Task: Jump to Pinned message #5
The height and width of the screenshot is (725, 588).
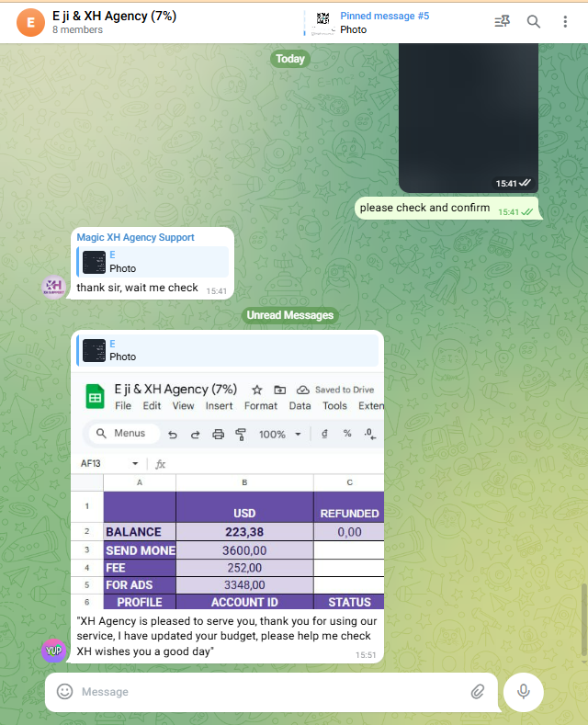Action: pos(384,17)
